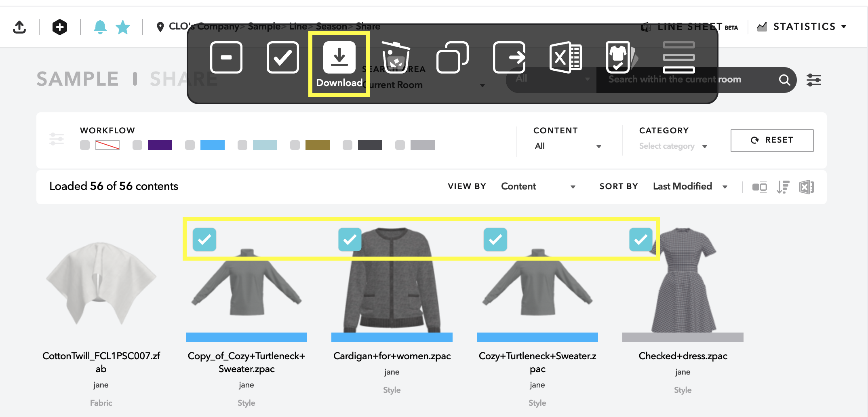This screenshot has width=868, height=417.
Task: Click Copy_of_Cozy+Turtleneck+Sweater.zpac file name
Action: pyautogui.click(x=246, y=362)
